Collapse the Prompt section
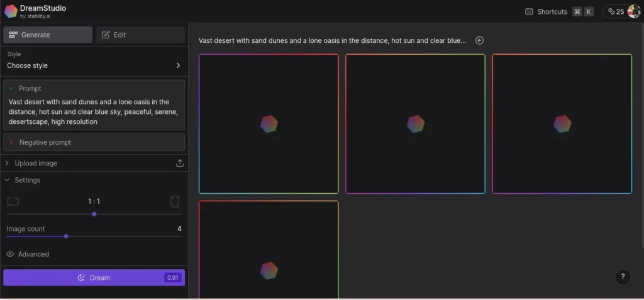The image size is (644, 300). click(11, 88)
